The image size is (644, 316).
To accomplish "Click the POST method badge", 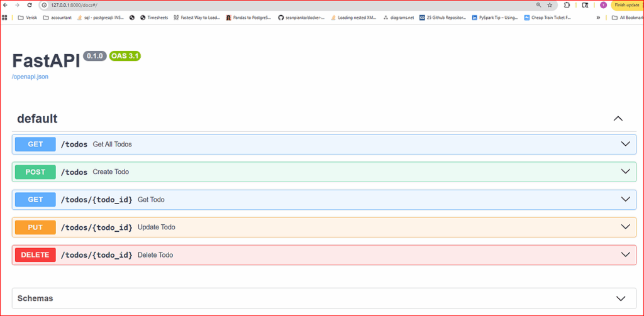I will click(x=35, y=172).
